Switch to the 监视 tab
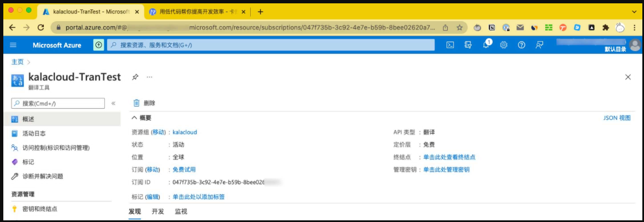Screen dimensions: 644x222 point(181,211)
